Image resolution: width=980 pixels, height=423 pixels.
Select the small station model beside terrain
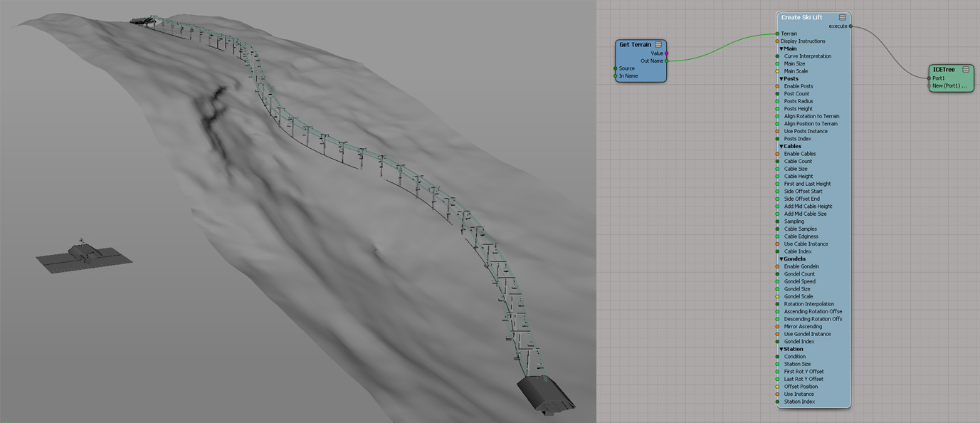(x=83, y=256)
